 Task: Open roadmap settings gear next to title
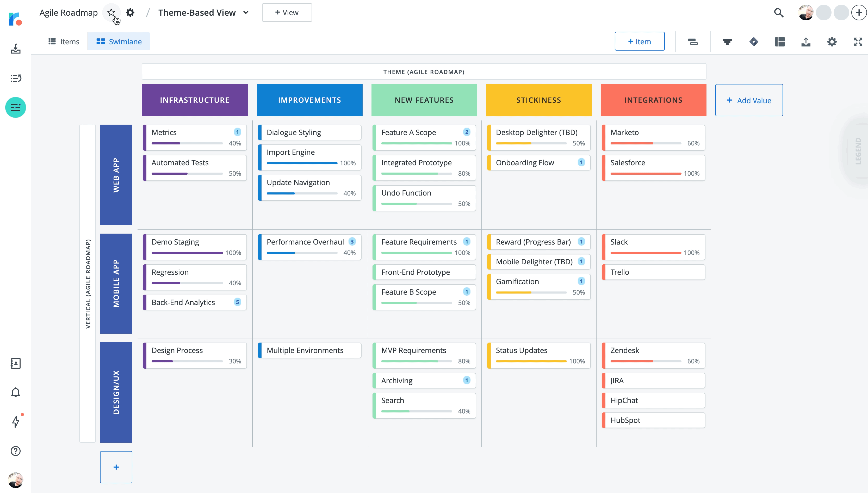(130, 13)
